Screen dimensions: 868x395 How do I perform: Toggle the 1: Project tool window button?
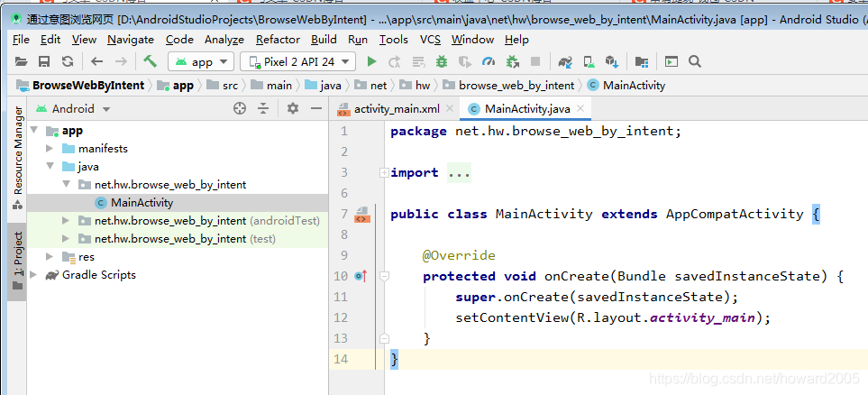(18, 262)
